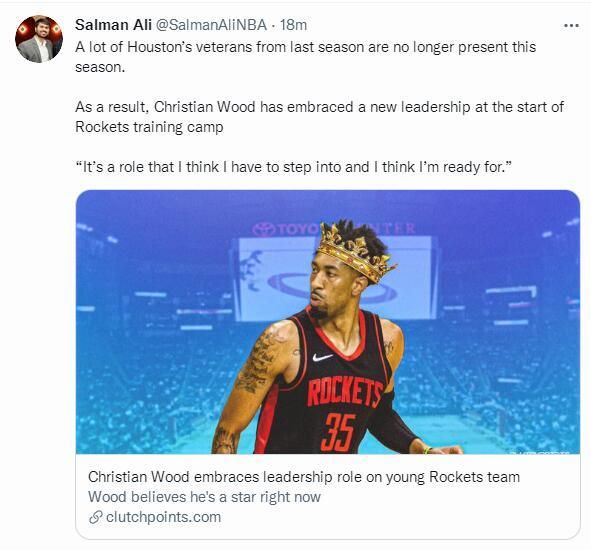
Task: Click the Nike swoosh on the jersey
Action: pos(322,357)
